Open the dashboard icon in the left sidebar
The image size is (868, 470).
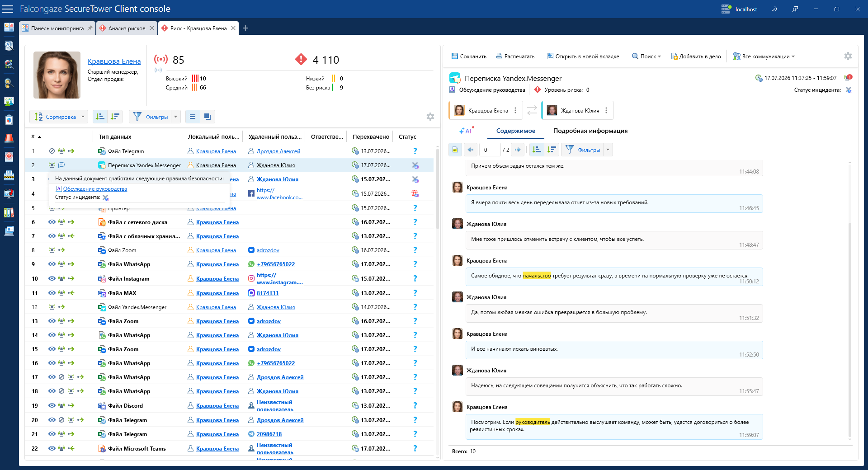[9, 27]
